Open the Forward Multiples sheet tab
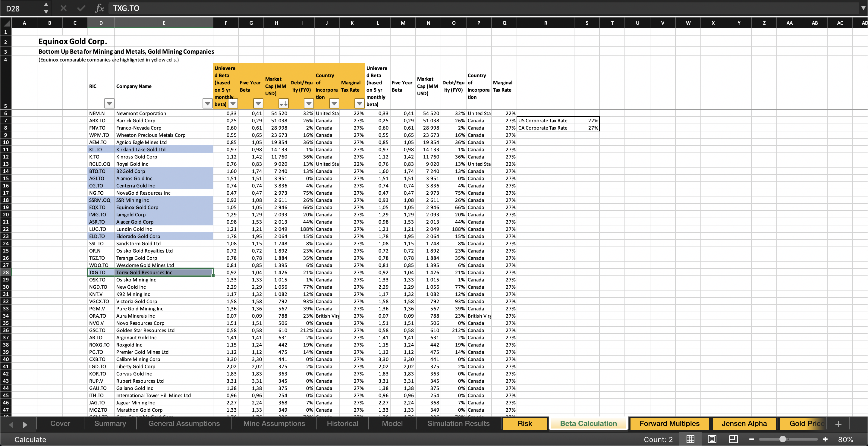The image size is (868, 446). click(x=669, y=423)
